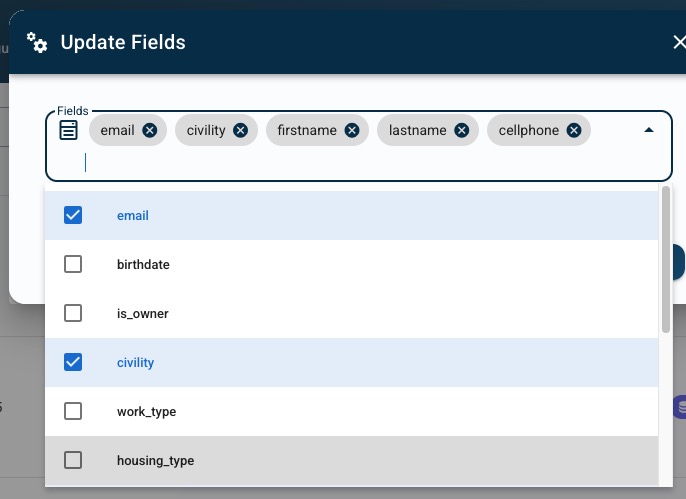686x499 pixels.
Task: Click the dropdown list scrollbar thumb
Action: (x=666, y=259)
